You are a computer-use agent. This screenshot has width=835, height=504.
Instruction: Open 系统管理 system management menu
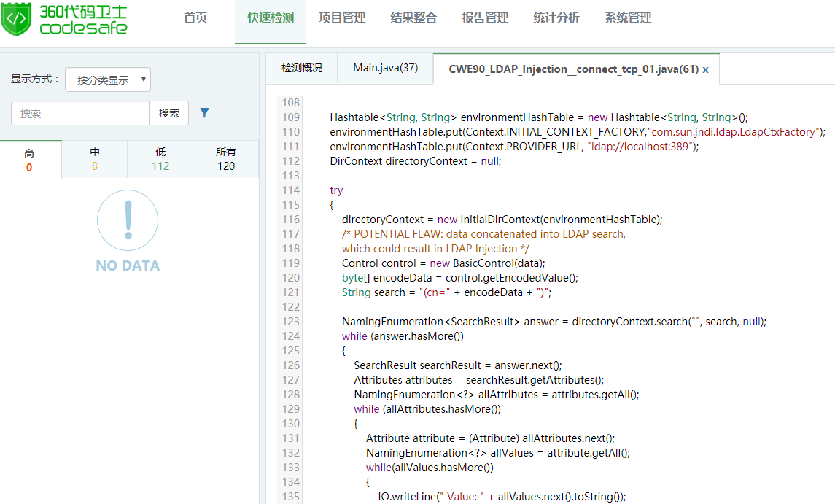point(628,18)
